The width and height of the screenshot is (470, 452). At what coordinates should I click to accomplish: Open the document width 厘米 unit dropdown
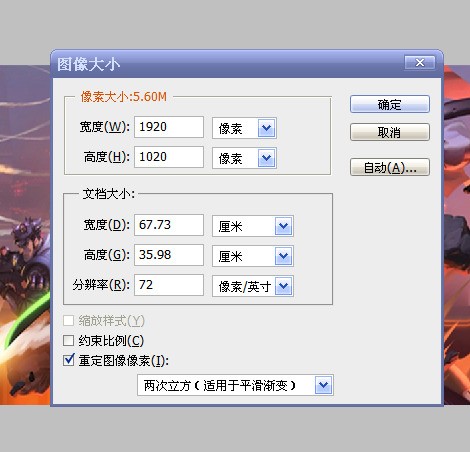(253, 226)
